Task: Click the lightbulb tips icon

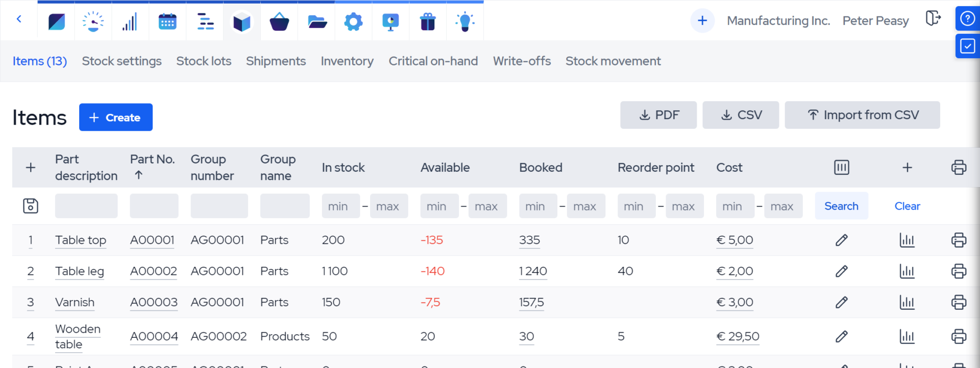Action: (465, 21)
